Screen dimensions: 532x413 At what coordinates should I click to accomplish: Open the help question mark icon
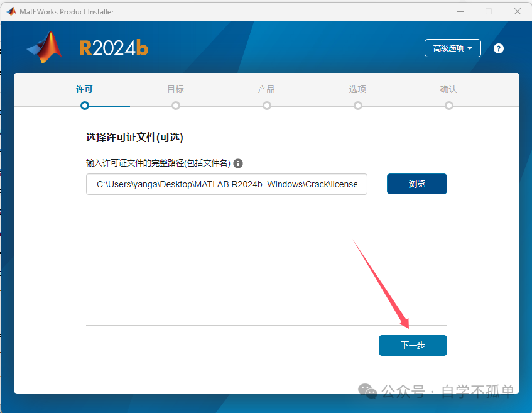[499, 48]
